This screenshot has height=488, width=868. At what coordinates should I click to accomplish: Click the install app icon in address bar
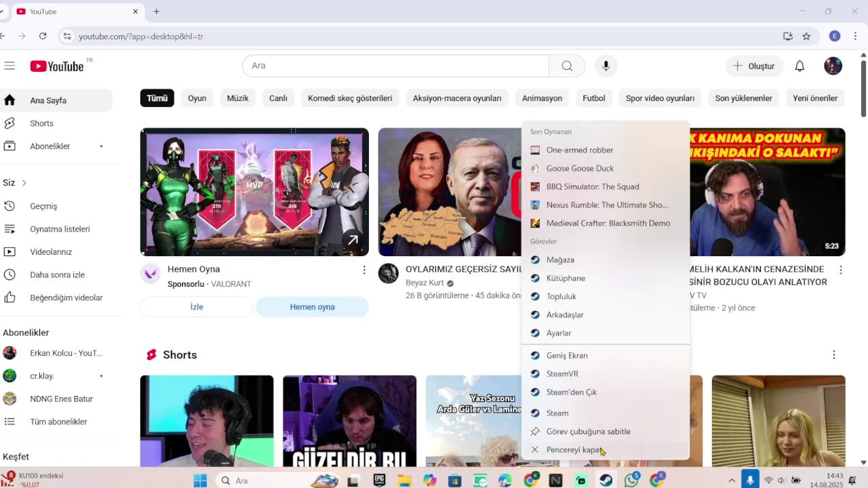tap(788, 36)
